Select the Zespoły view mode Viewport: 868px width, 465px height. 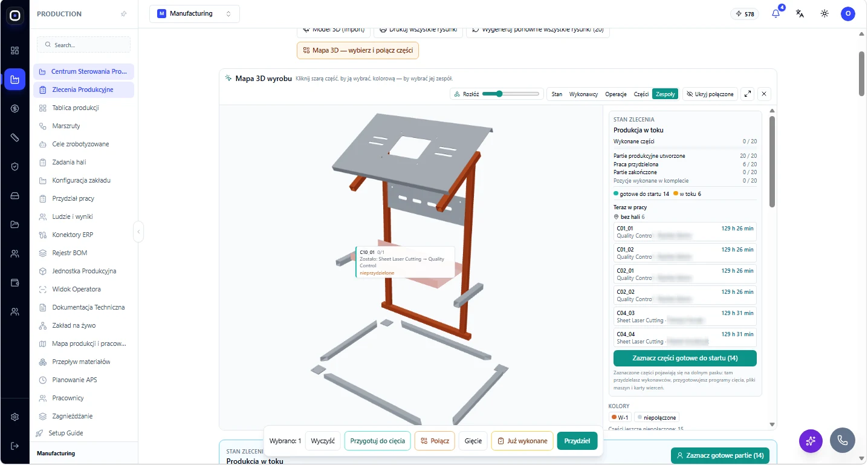pyautogui.click(x=666, y=94)
